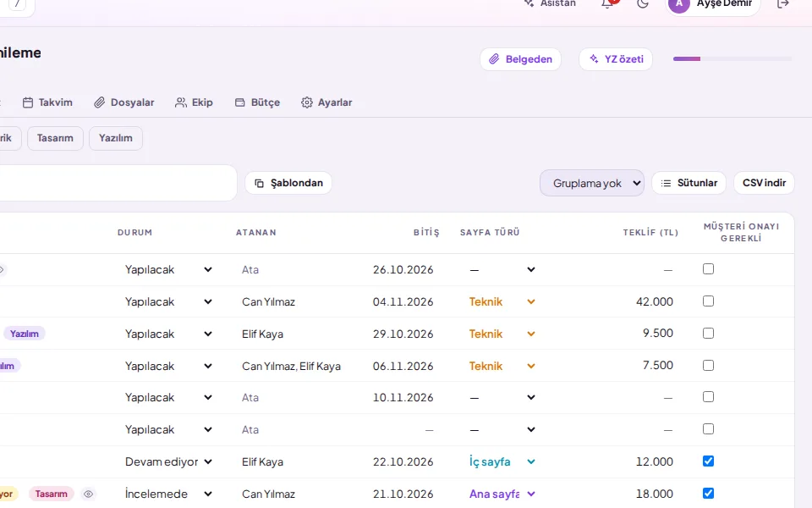Open the Gruplama yok dropdown

pos(592,183)
